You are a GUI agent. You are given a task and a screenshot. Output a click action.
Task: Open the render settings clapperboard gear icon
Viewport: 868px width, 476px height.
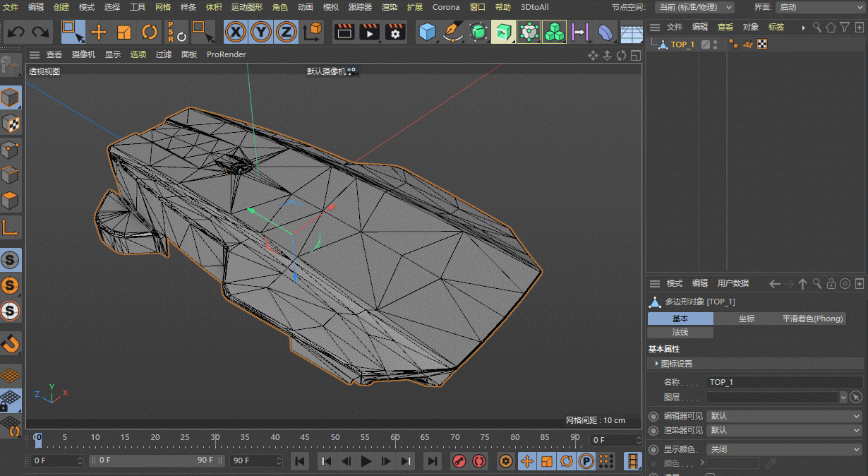[395, 32]
